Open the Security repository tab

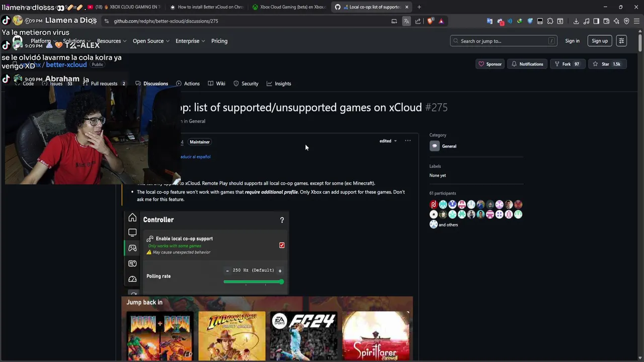click(x=246, y=83)
